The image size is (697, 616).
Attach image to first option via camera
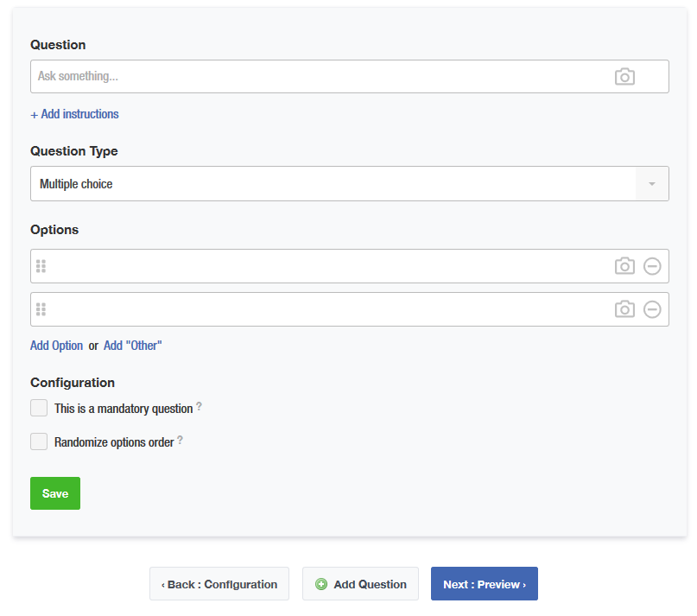[x=624, y=266]
